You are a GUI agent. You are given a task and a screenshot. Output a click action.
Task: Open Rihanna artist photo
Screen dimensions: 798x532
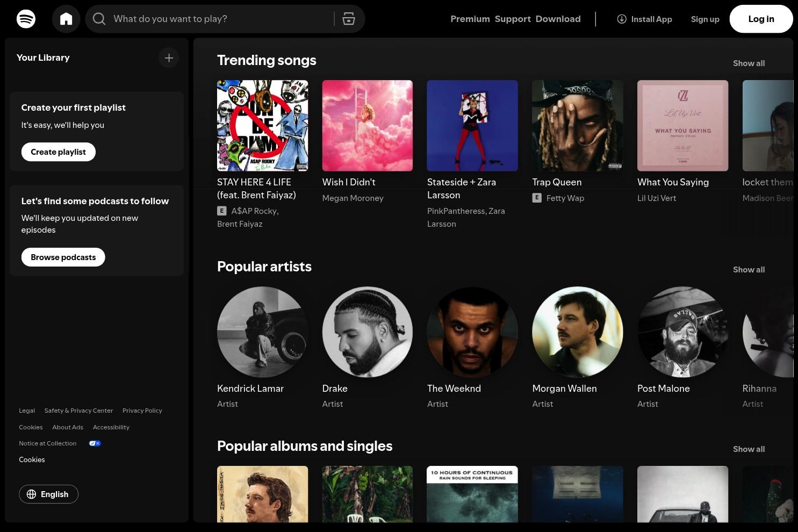point(768,332)
